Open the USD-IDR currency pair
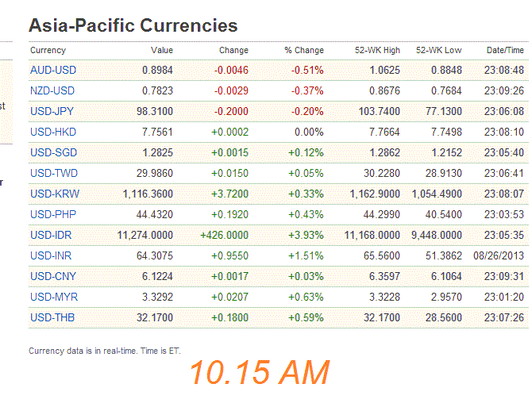This screenshot has height=407, width=532. tap(52, 235)
